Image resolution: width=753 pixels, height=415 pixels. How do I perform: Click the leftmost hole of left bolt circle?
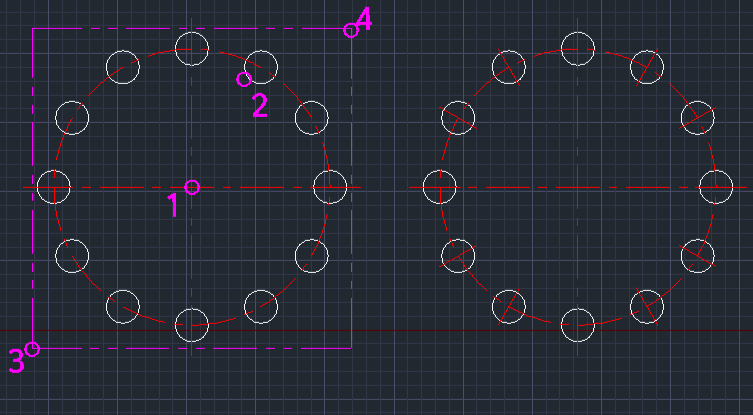pos(53,186)
